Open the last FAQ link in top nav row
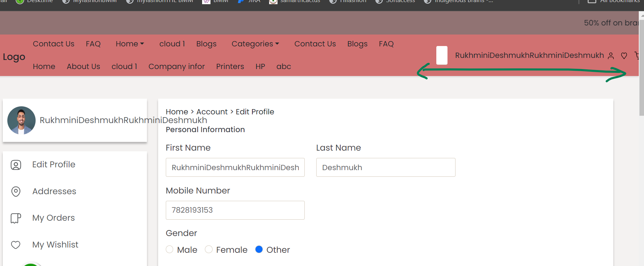Screen dimensions: 644x266 pyautogui.click(x=386, y=44)
